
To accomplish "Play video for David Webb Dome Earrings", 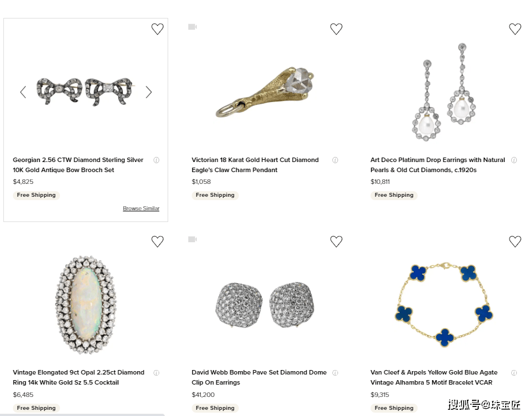I will [x=192, y=239].
